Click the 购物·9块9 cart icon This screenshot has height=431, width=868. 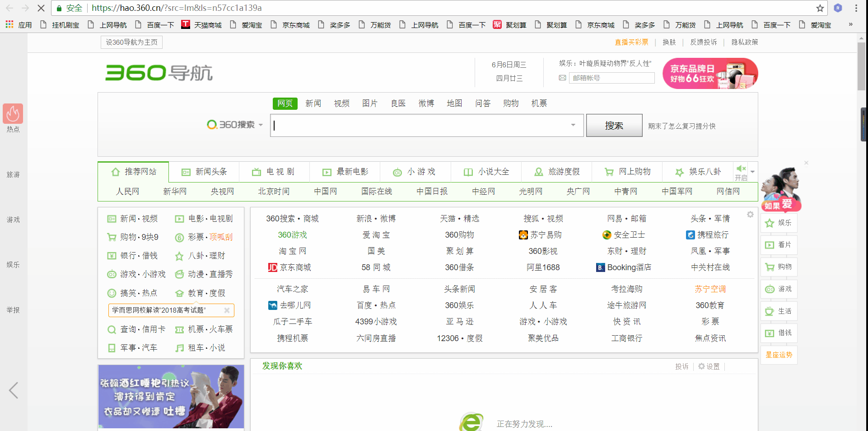[112, 237]
